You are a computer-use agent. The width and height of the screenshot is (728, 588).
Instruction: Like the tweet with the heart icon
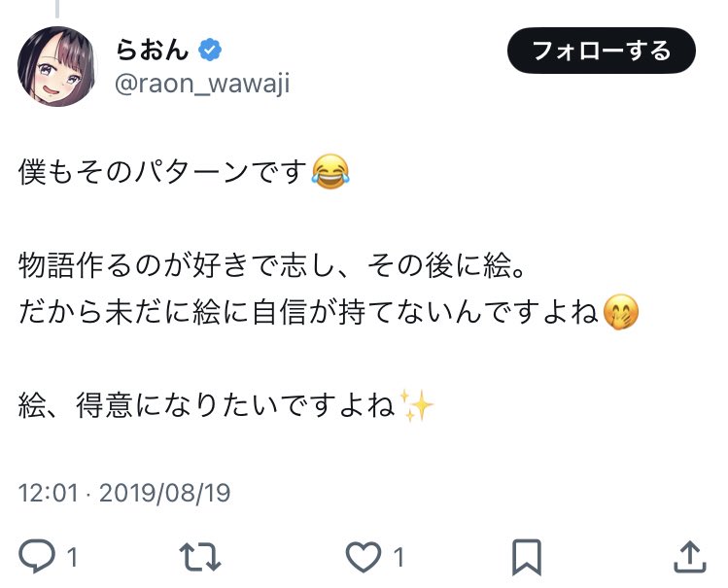point(364,557)
